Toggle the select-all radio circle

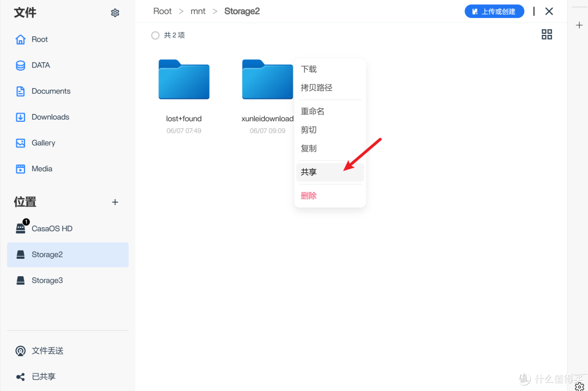[155, 35]
